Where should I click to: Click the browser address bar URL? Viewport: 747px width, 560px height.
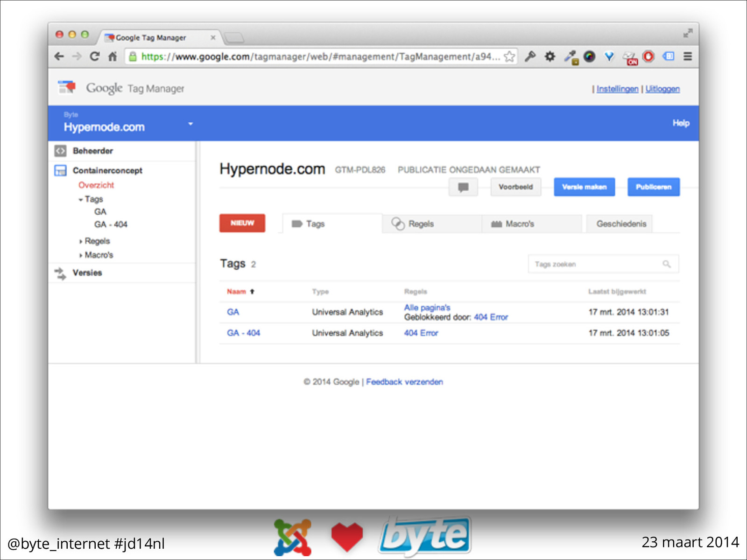pos(320,56)
